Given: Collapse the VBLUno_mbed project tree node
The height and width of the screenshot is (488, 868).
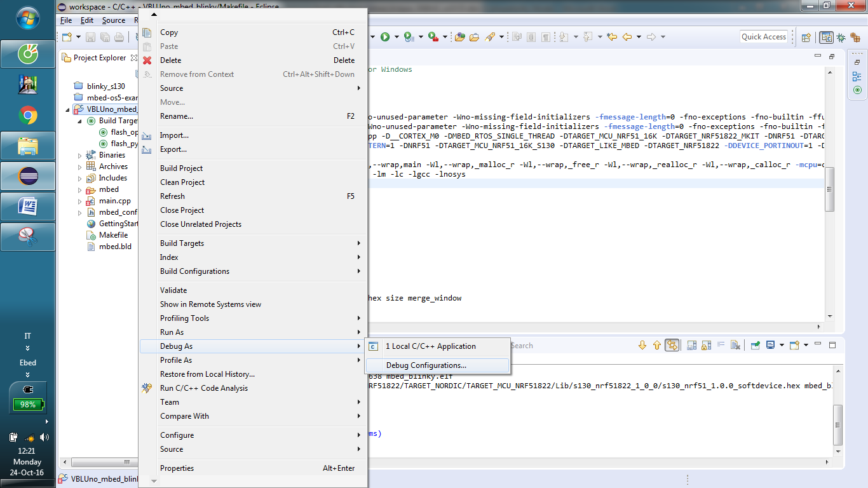Looking at the screenshot, I should 68,109.
